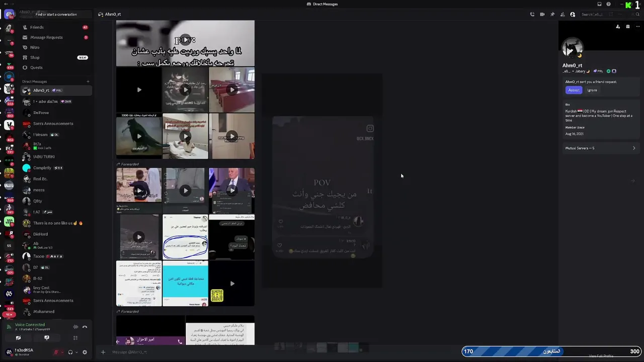This screenshot has height=362, width=644.
Task: Open microphone input options arrow
Action: [62, 352]
